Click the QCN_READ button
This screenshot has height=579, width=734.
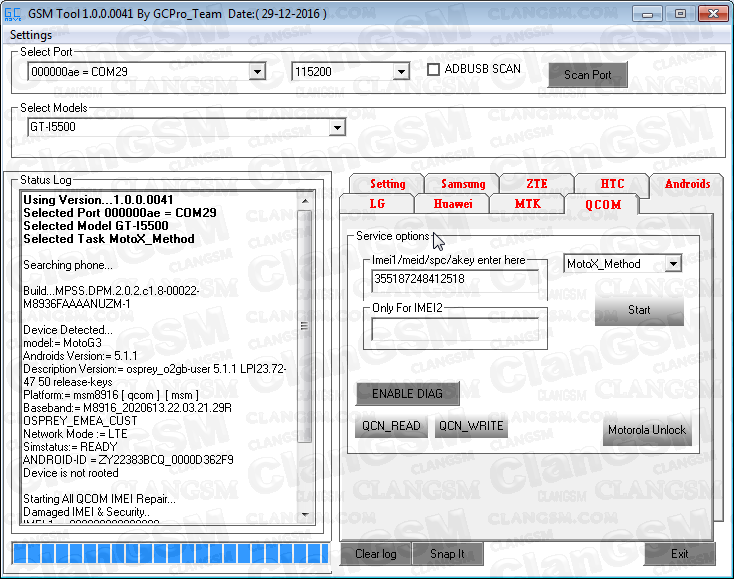tap(391, 426)
